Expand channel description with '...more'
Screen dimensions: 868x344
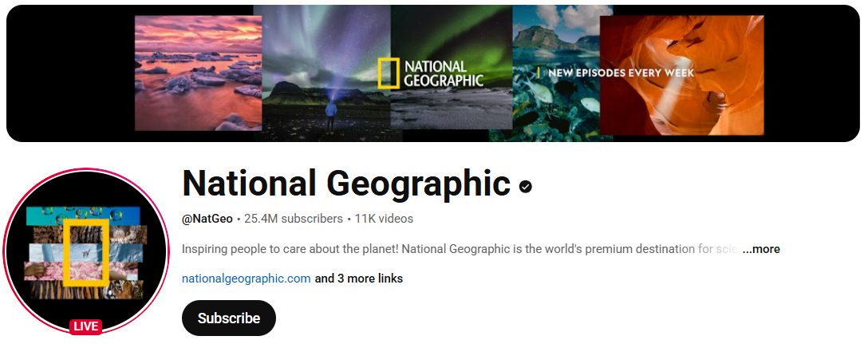[760, 249]
